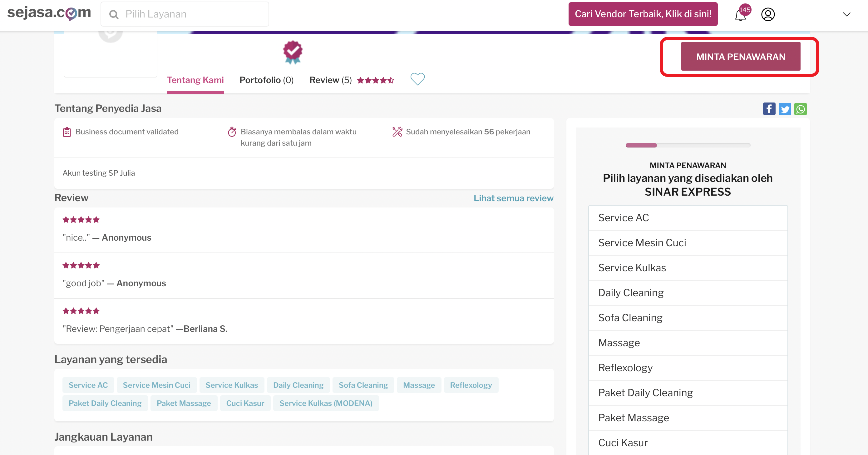Click Cari Vendor Terbaik button

click(x=643, y=14)
